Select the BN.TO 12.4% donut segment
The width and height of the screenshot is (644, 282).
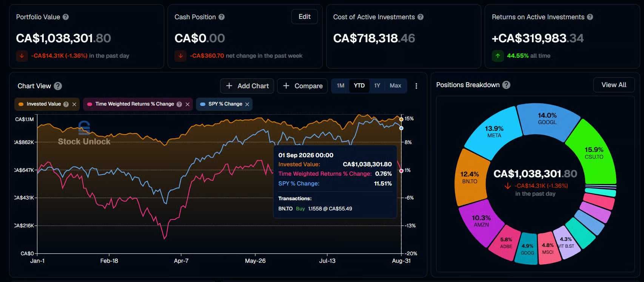point(470,177)
